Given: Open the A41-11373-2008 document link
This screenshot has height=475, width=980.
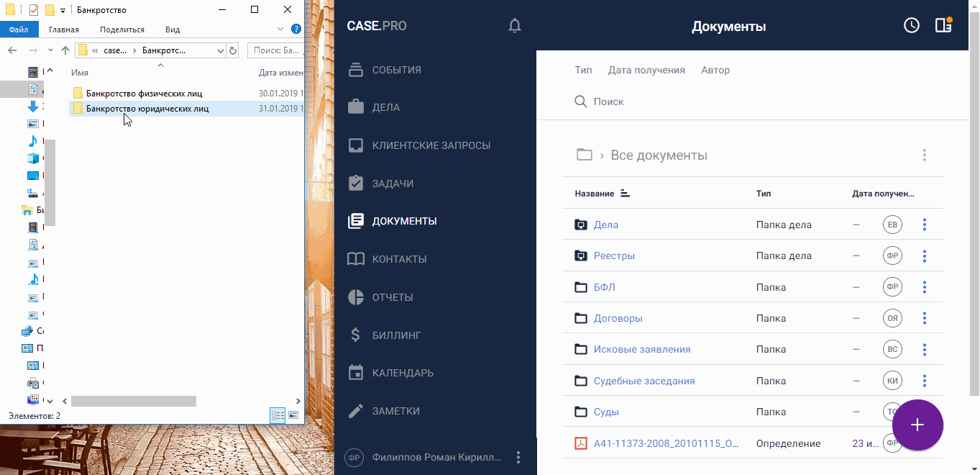Looking at the screenshot, I should tap(667, 443).
